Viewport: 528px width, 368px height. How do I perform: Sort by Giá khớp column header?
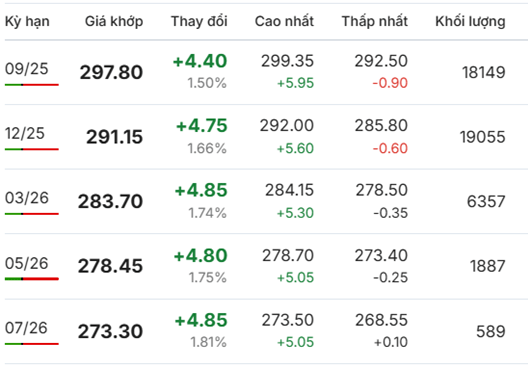(x=114, y=22)
